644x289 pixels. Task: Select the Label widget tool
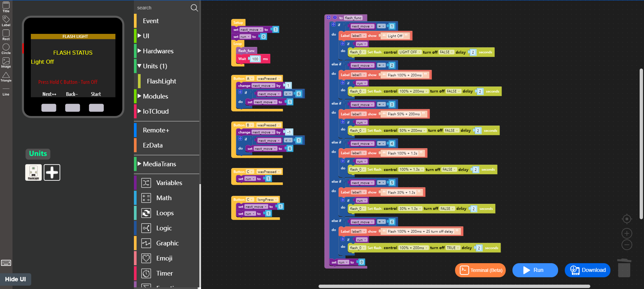click(x=6, y=21)
